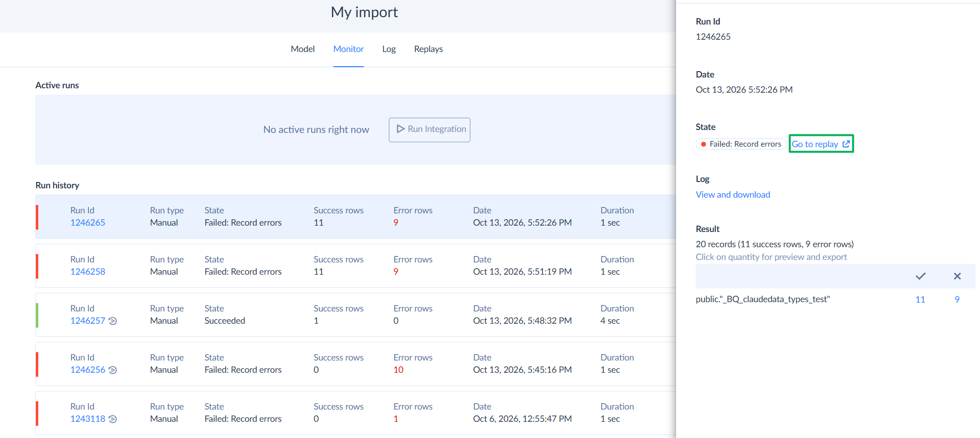The height and width of the screenshot is (438, 980).
Task: Click date Oct 13, 2026, 5:45:16 PM
Action: (522, 370)
